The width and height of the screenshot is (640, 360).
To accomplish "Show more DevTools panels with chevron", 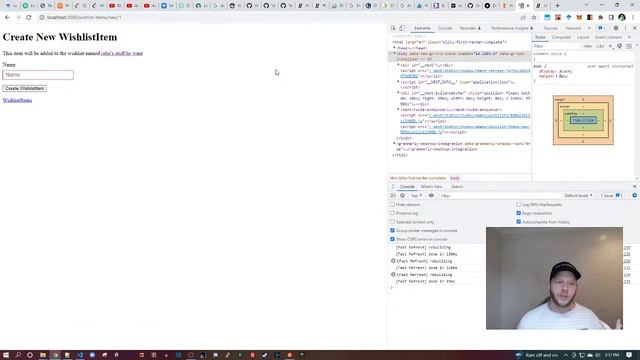I will point(589,28).
